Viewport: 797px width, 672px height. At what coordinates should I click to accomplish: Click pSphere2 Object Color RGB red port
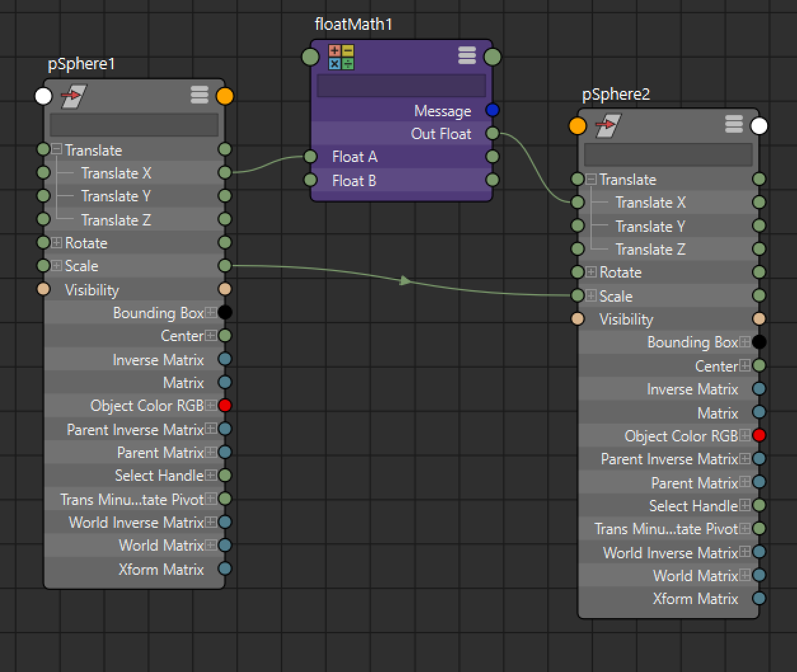[x=760, y=436]
